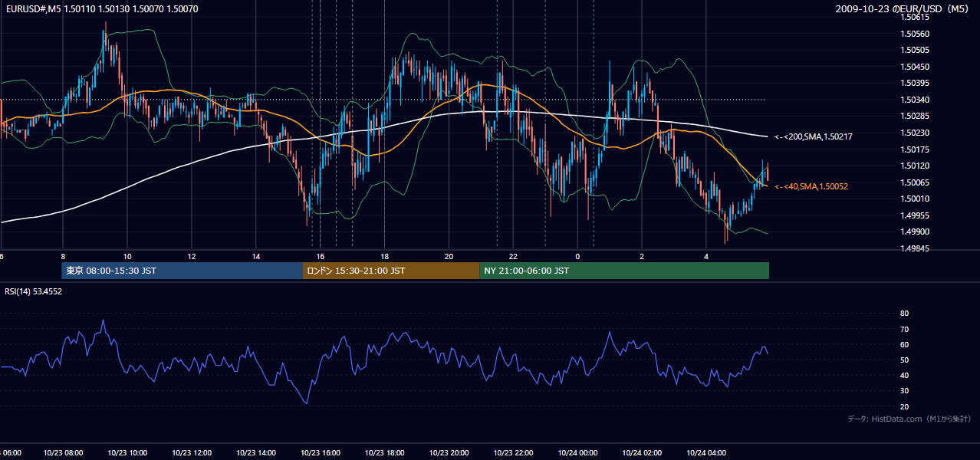The width and height of the screenshot is (980, 460).
Task: Click the RSI(14) 53.4552 indicator label
Action: [x=34, y=291]
